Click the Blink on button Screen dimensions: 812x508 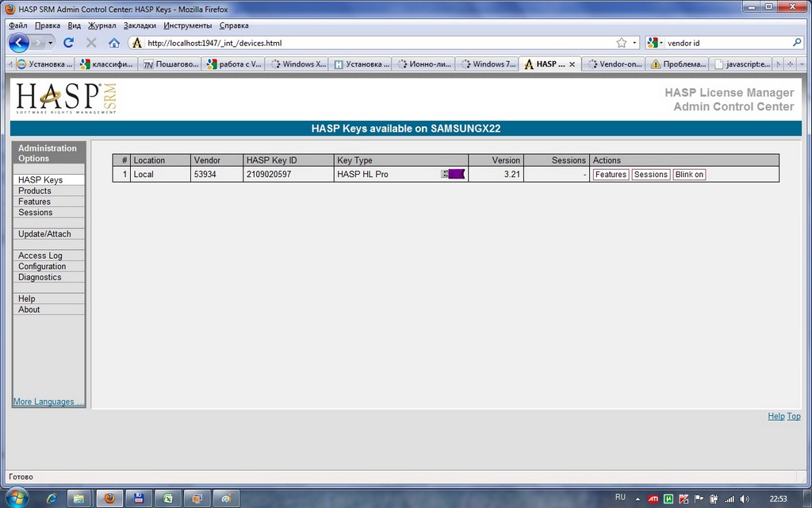point(689,175)
